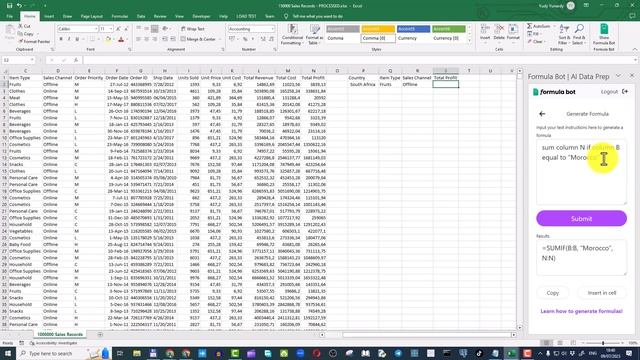Click the Format Painter tool
640x360 pixels.
point(34,41)
